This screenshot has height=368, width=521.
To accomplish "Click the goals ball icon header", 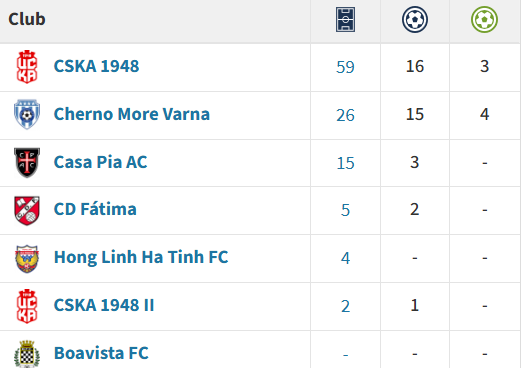I will [415, 20].
